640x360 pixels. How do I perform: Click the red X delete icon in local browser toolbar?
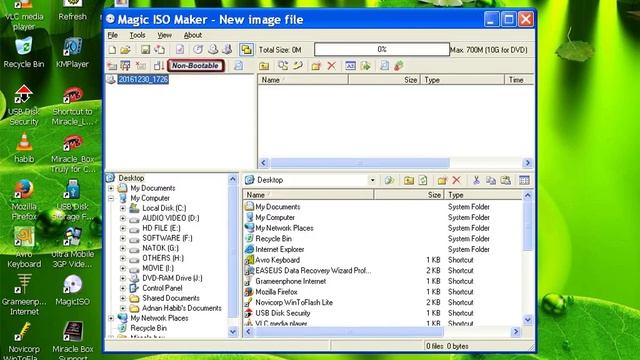click(457, 180)
